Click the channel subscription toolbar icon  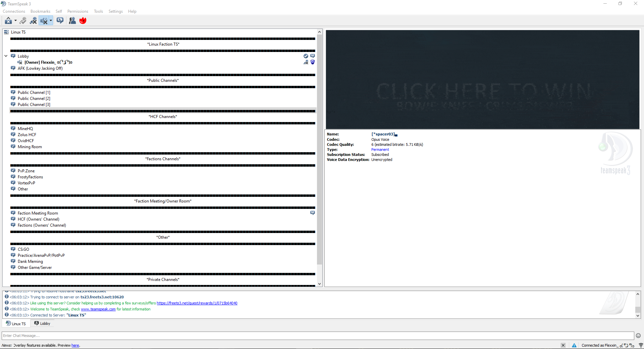click(x=60, y=21)
